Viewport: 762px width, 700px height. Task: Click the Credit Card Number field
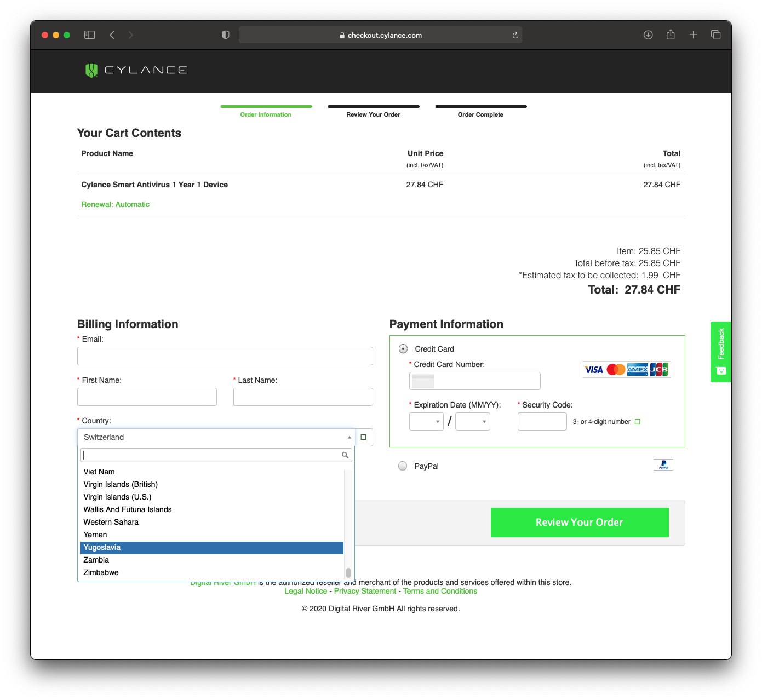click(x=475, y=381)
